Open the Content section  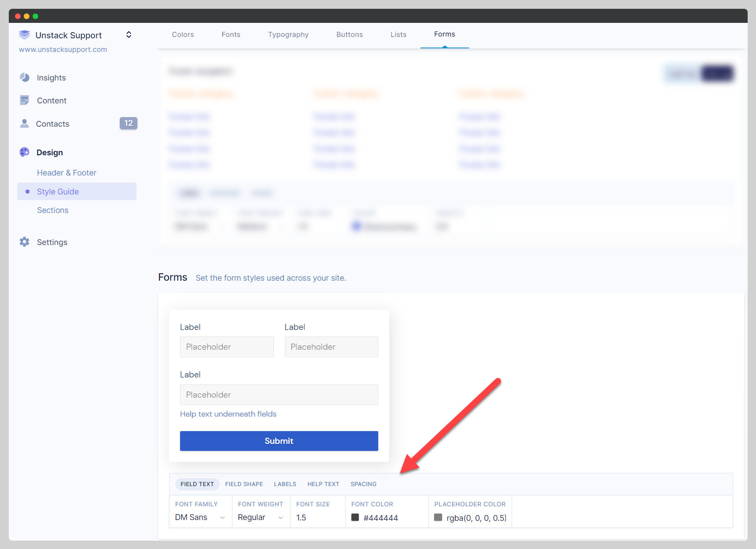point(52,100)
